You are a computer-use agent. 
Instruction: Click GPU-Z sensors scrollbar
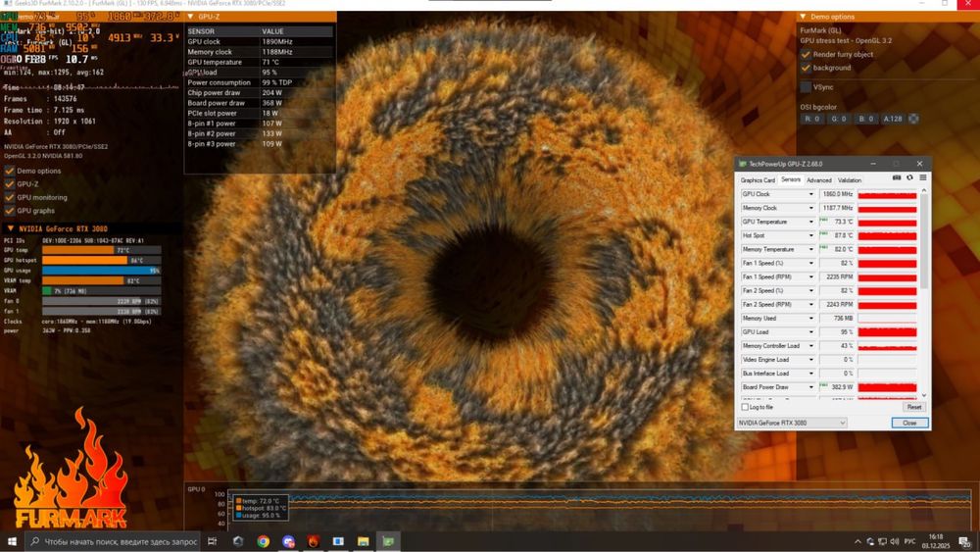(x=924, y=240)
